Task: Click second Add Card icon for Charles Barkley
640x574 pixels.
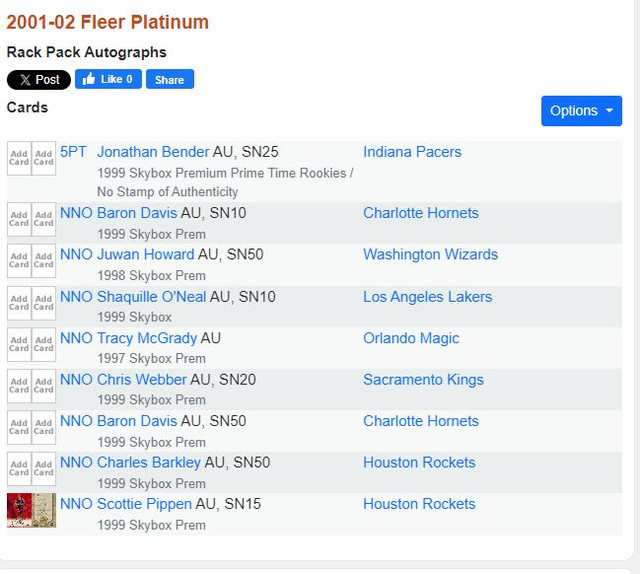Action: point(44,469)
